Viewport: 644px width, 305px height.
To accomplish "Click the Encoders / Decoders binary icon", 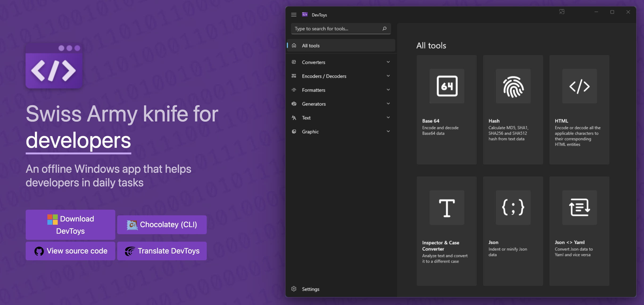I will pos(294,76).
